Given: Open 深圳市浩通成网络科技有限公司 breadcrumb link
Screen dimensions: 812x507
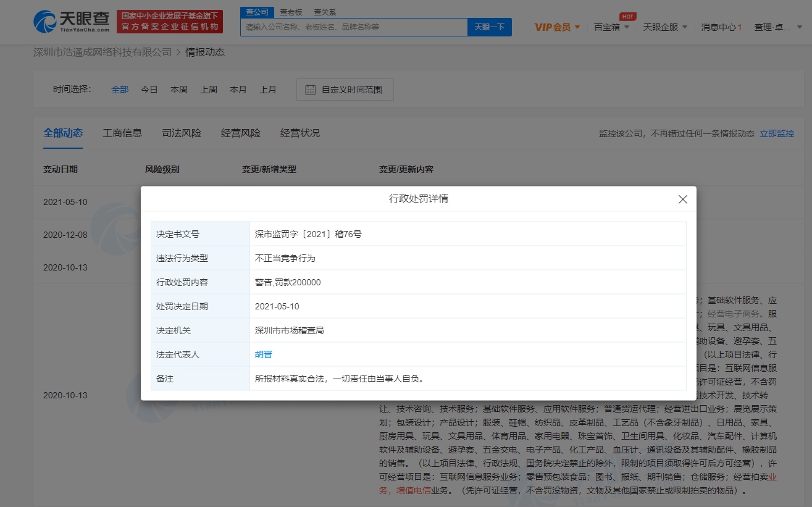Looking at the screenshot, I should point(103,52).
